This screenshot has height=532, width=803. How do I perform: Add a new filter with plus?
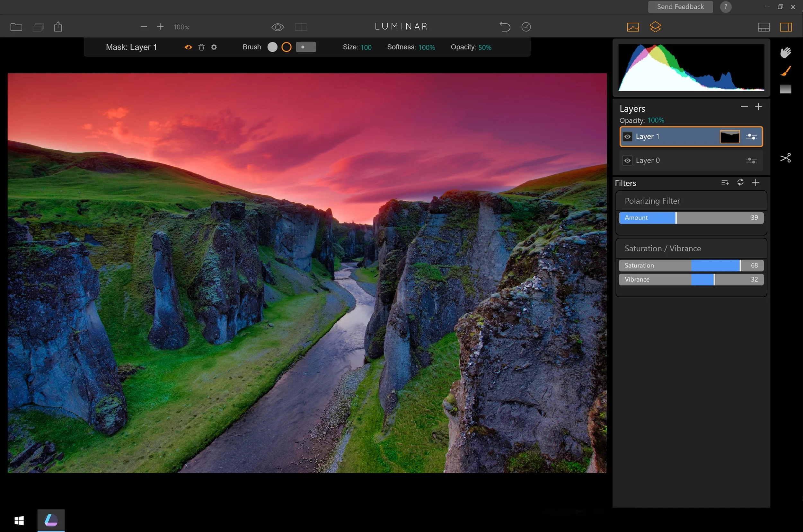tap(755, 183)
